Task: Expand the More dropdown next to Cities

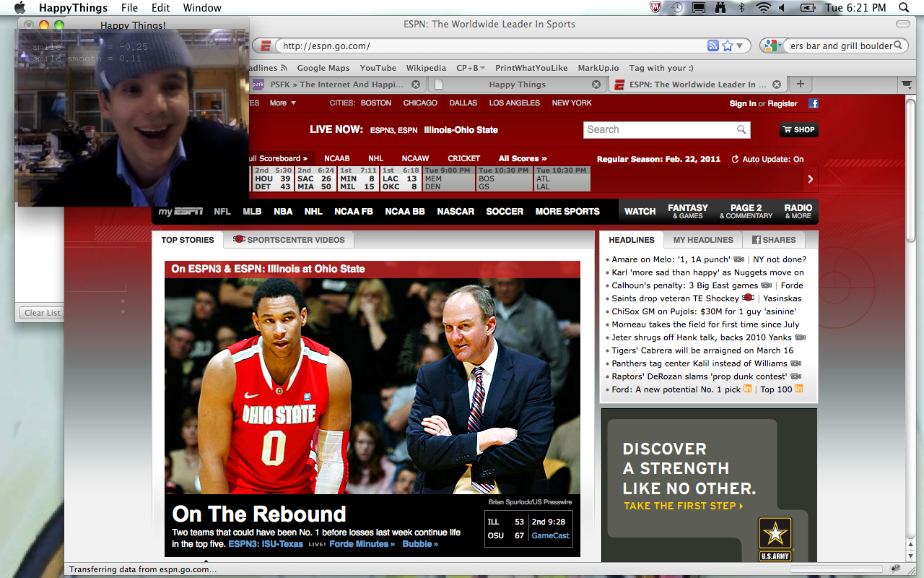Action: click(x=282, y=103)
